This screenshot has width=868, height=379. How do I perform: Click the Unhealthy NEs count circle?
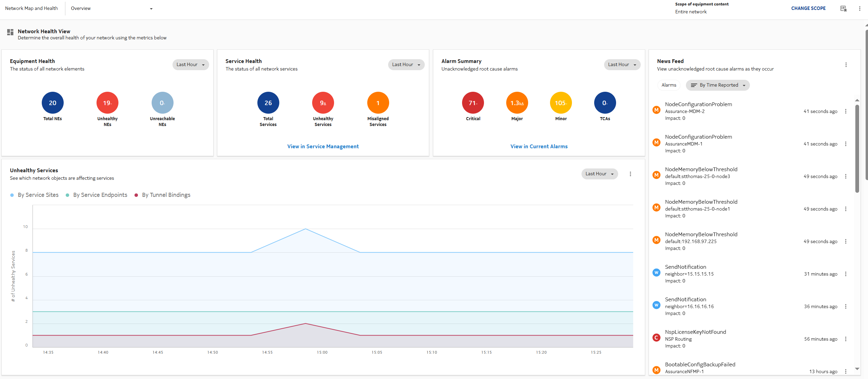pos(107,103)
